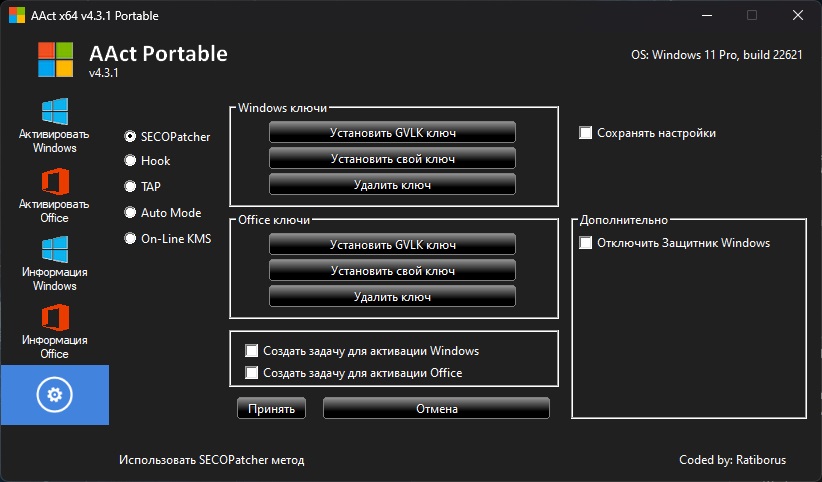Image resolution: width=822 pixels, height=482 pixels.
Task: Click the Активировать Windows sidebar icon
Action: pyautogui.click(x=54, y=112)
